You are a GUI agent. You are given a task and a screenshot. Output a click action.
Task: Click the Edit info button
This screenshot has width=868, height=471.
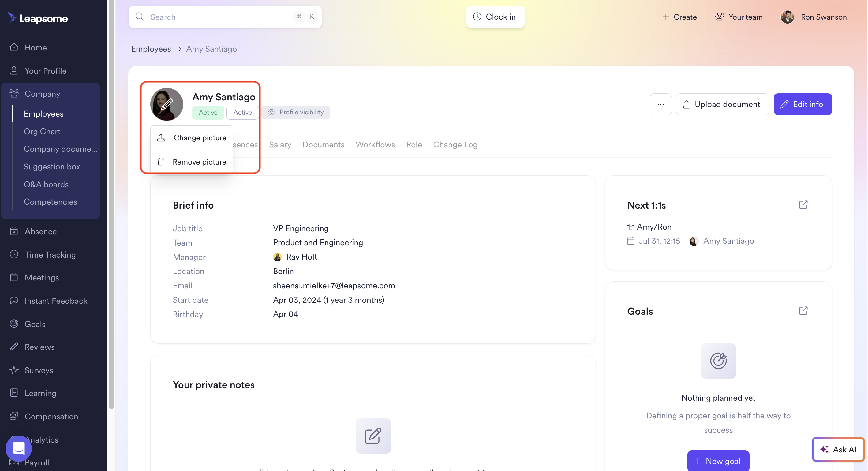tap(803, 104)
